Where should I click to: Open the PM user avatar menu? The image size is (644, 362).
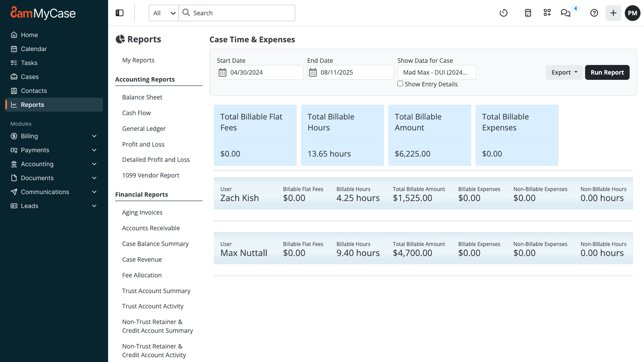(x=632, y=13)
